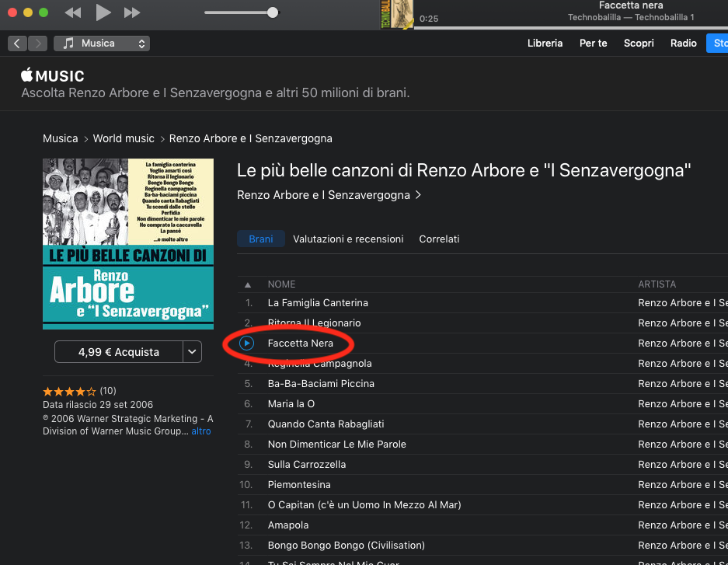Select track La Famiglia Canterina
728x565 pixels.
tap(318, 302)
